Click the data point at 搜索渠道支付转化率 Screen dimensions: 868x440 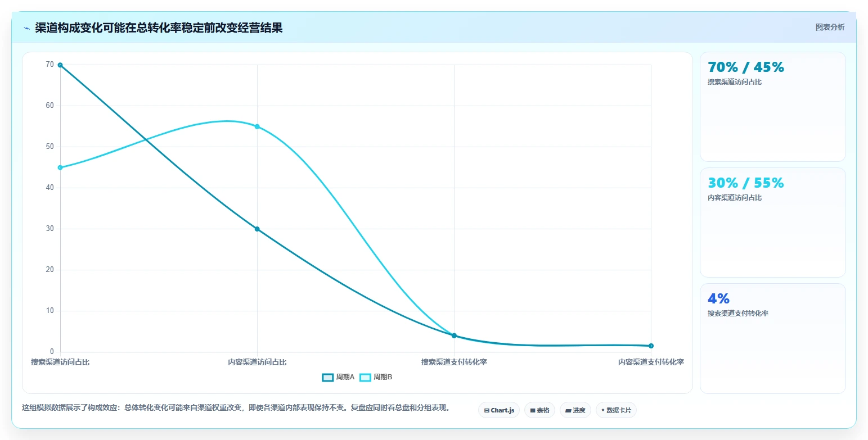(x=454, y=335)
